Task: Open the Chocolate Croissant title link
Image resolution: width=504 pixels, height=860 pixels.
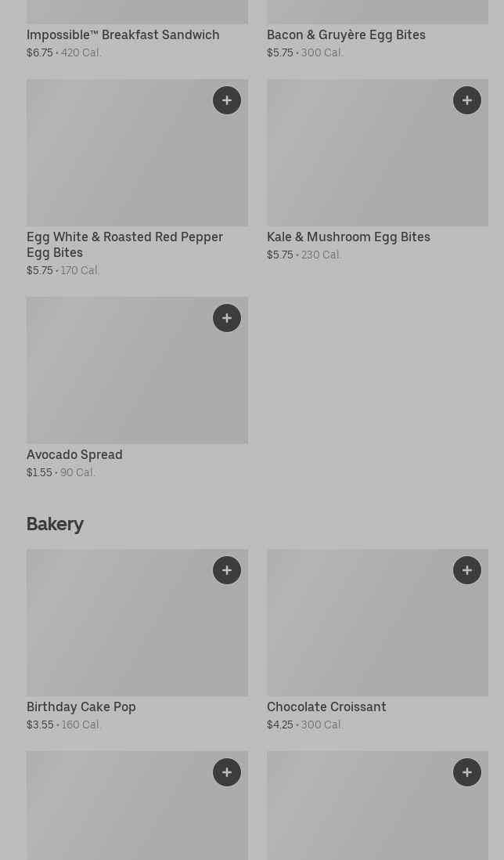Action: [x=326, y=706]
